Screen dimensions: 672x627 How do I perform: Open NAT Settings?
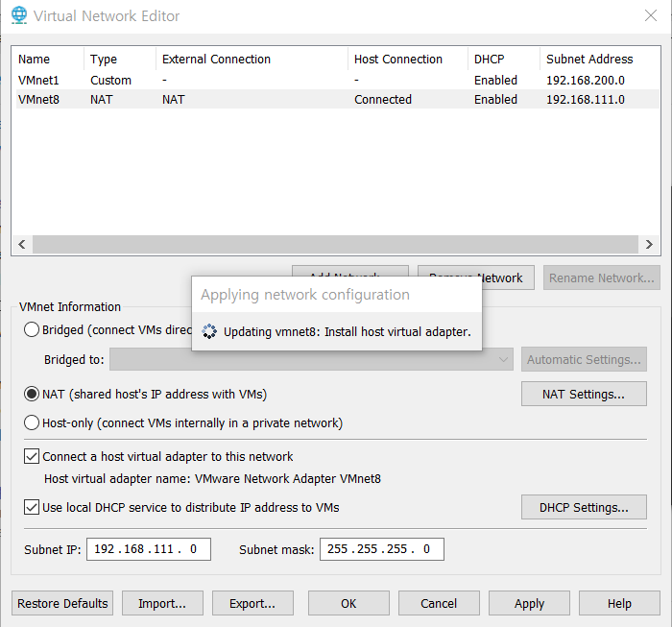[584, 394]
